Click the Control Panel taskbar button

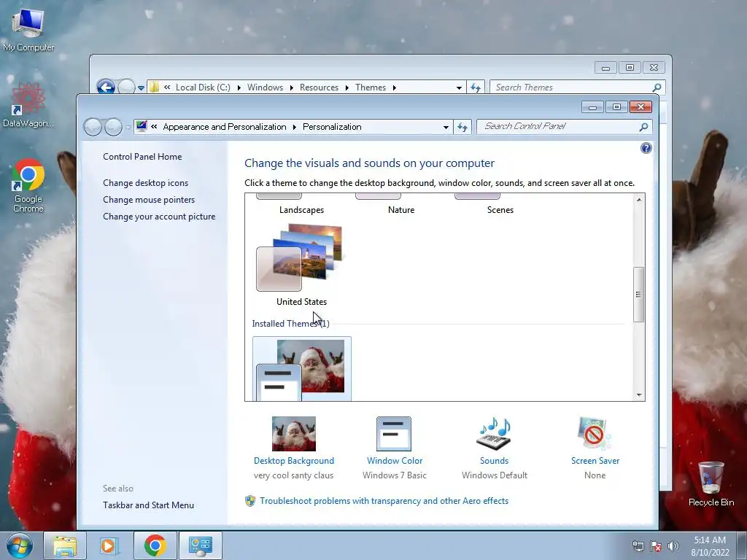coord(200,545)
